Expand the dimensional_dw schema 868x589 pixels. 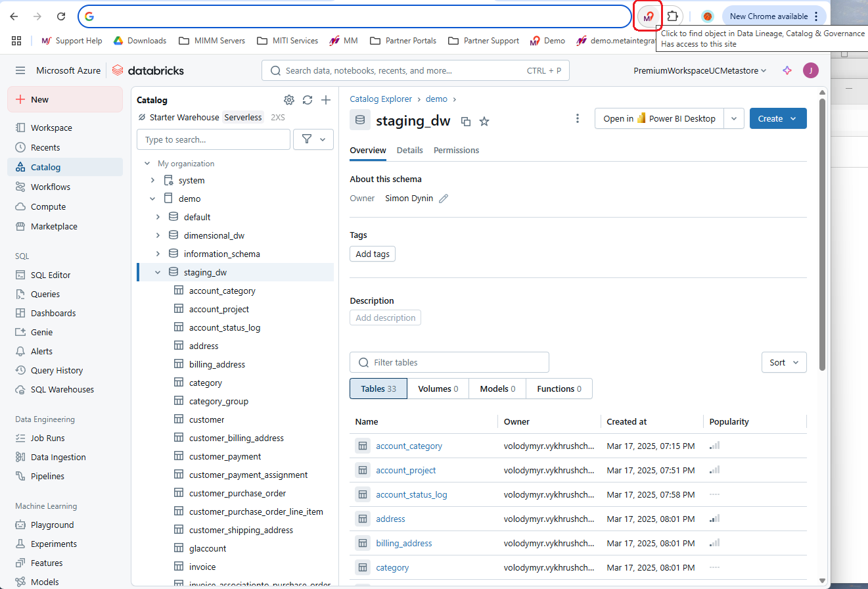(158, 235)
